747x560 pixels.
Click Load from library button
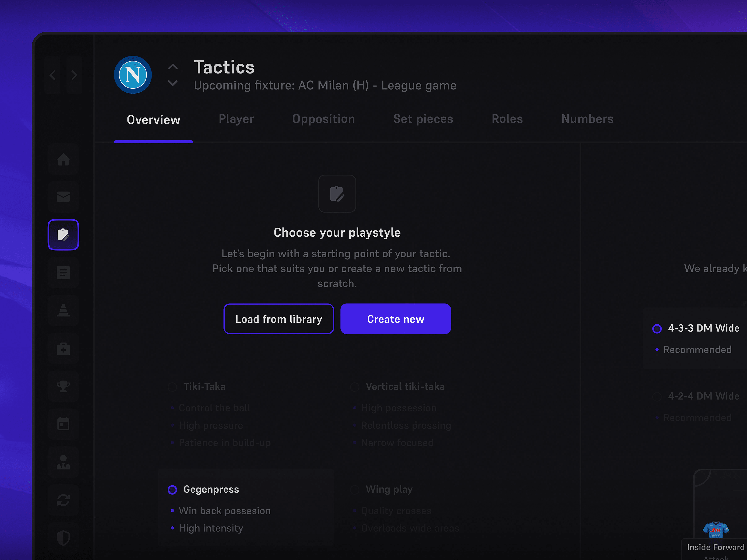point(278,319)
